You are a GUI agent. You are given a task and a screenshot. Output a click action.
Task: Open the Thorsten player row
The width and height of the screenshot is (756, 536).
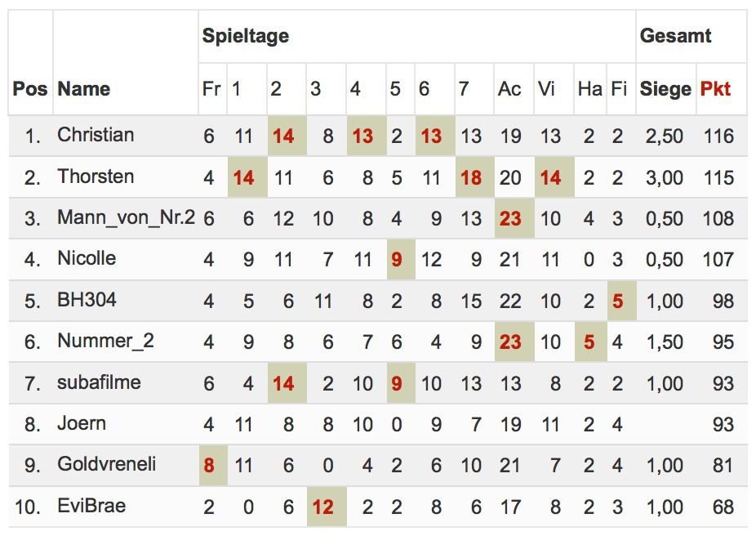coord(378,177)
